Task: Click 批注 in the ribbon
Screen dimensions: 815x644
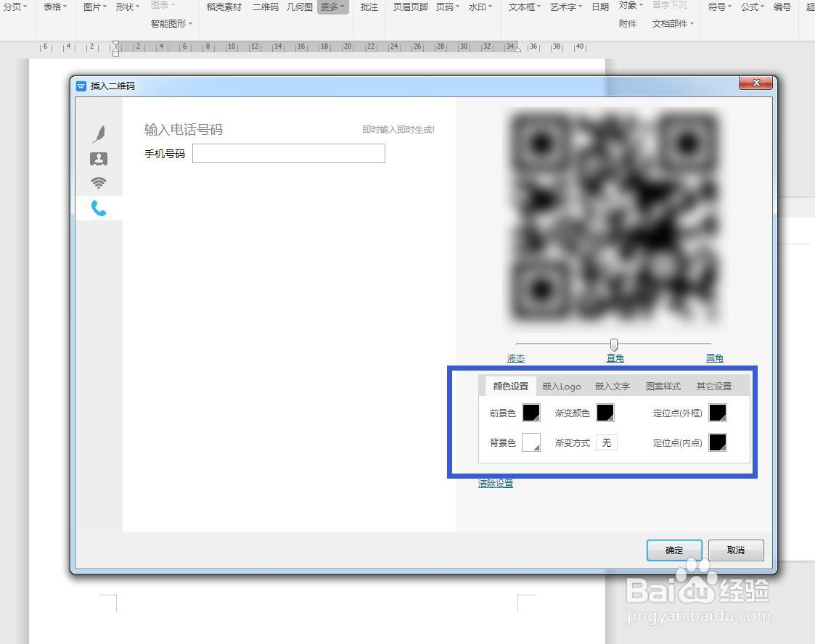Action: pyautogui.click(x=369, y=7)
